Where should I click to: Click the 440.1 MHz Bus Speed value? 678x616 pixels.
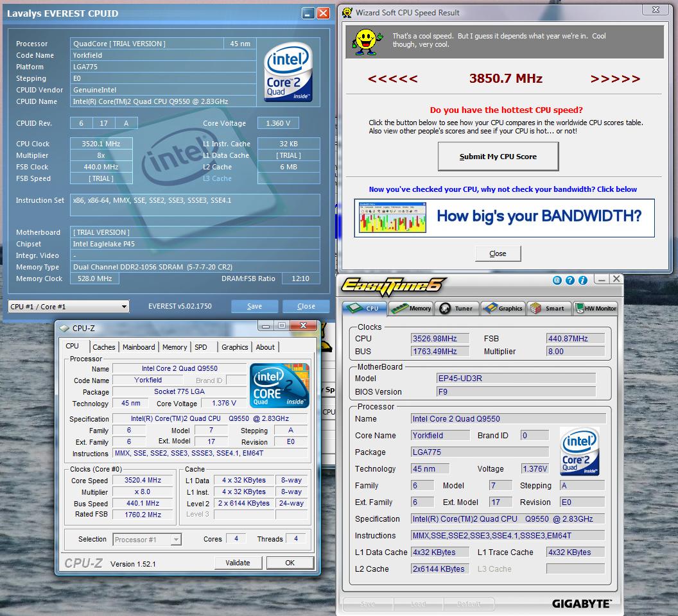(143, 504)
